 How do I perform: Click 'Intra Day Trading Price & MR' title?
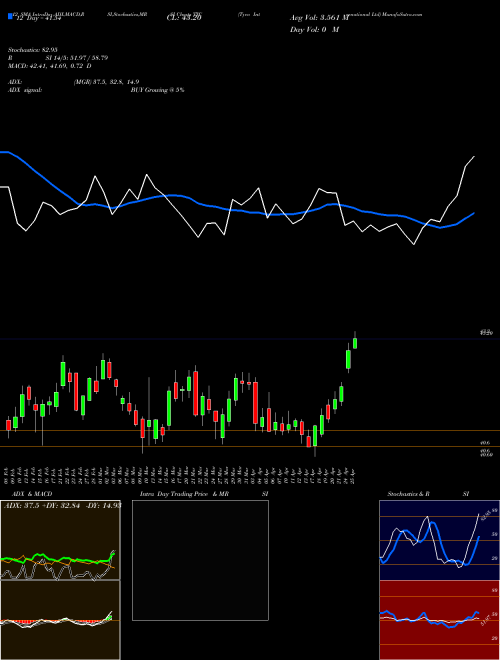click(184, 494)
